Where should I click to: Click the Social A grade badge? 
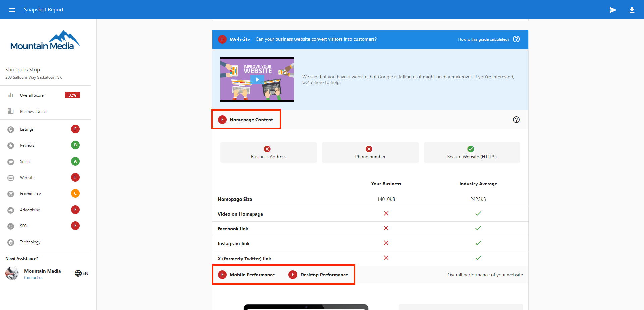75,161
